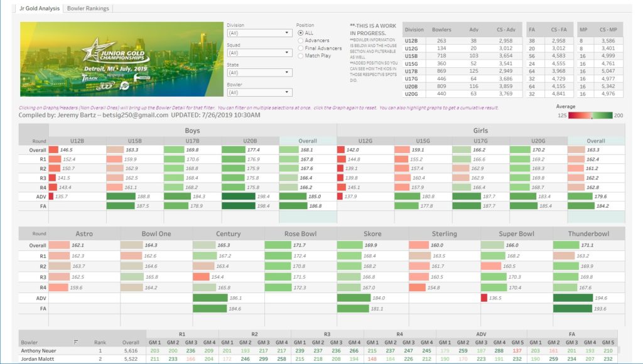Viewport: 643px width, 364px height.
Task: Click the 164.3 Overall bar for Bowl One
Action: (x=132, y=245)
